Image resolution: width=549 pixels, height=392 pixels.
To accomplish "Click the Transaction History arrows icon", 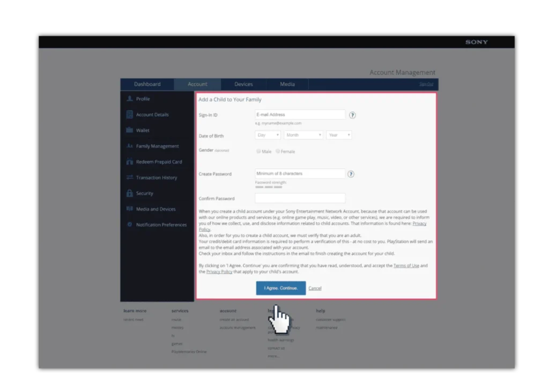I will pos(130,177).
